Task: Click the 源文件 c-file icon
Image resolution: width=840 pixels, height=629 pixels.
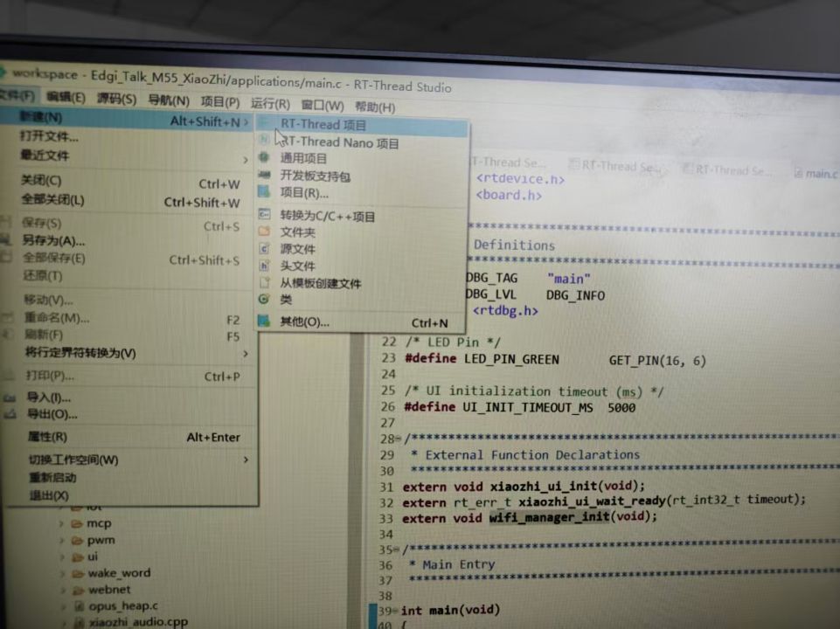Action: [264, 248]
